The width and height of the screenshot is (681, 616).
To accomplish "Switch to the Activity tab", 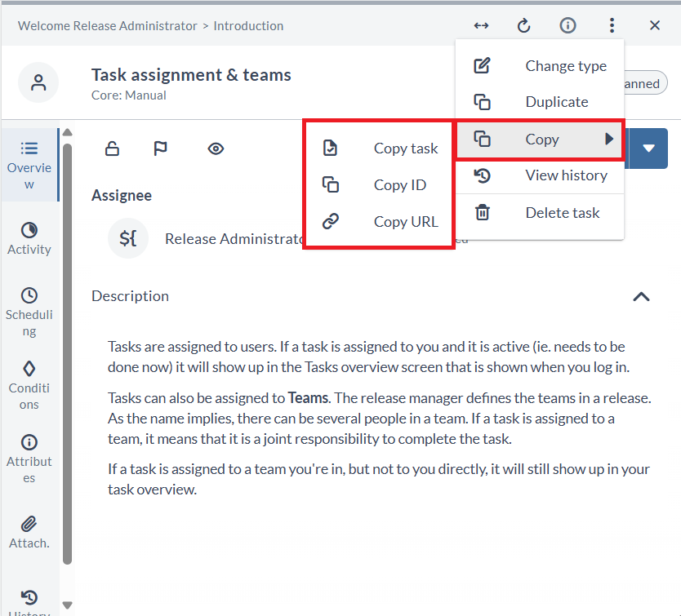I will (29, 238).
